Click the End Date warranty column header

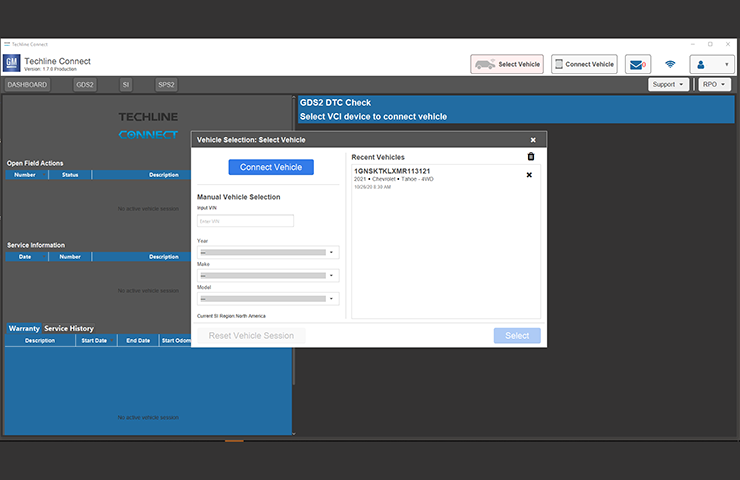point(138,340)
